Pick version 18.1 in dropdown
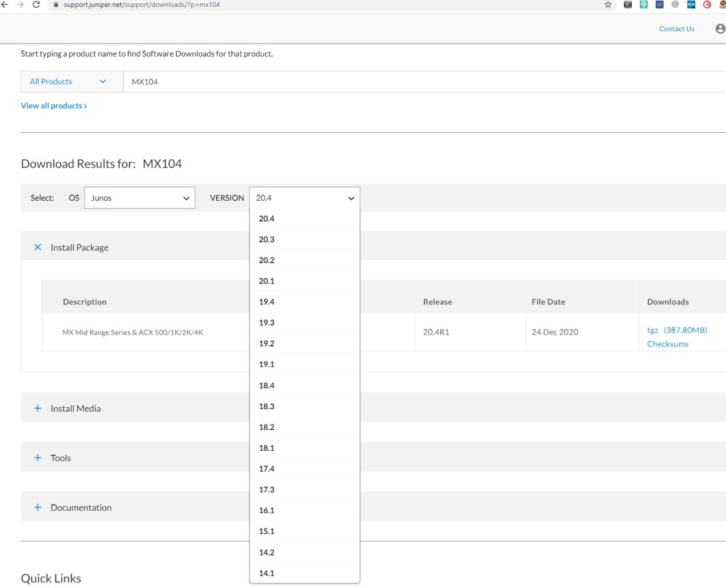This screenshot has width=726, height=588. 305,448
